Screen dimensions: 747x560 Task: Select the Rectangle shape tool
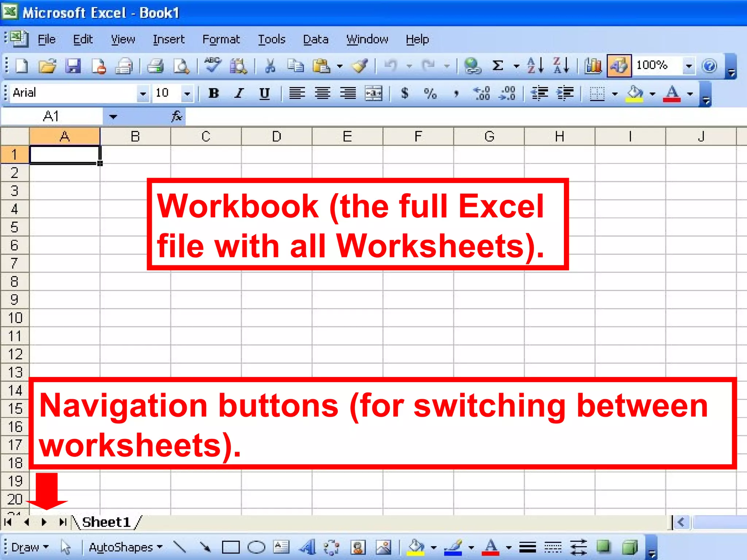point(231,547)
